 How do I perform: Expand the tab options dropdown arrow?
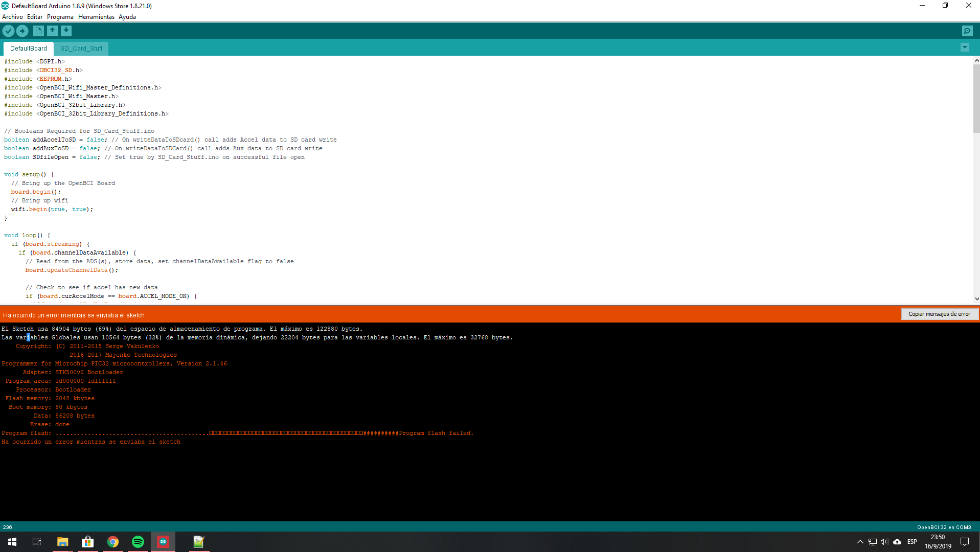click(965, 48)
